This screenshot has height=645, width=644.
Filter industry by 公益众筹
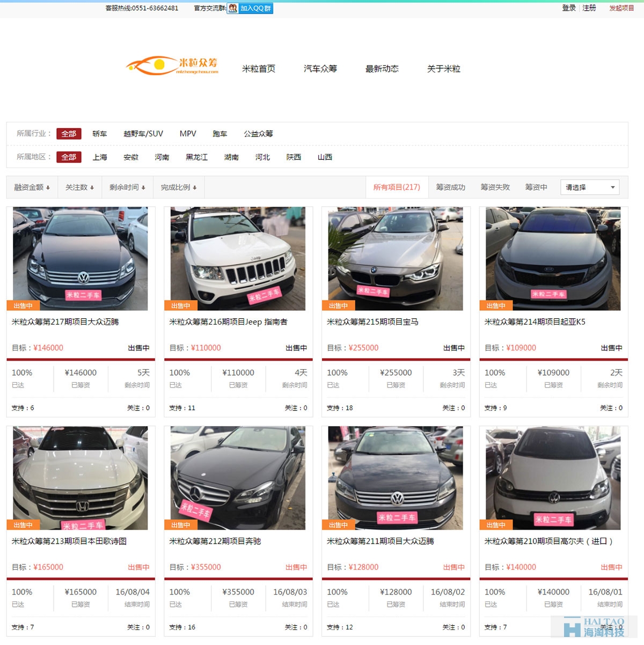(259, 134)
